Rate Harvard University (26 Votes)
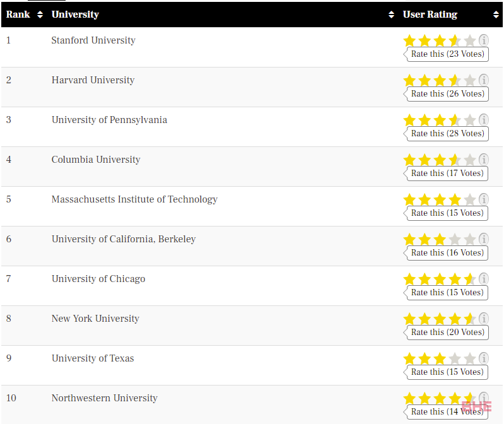The height and width of the screenshot is (424, 504). (447, 94)
